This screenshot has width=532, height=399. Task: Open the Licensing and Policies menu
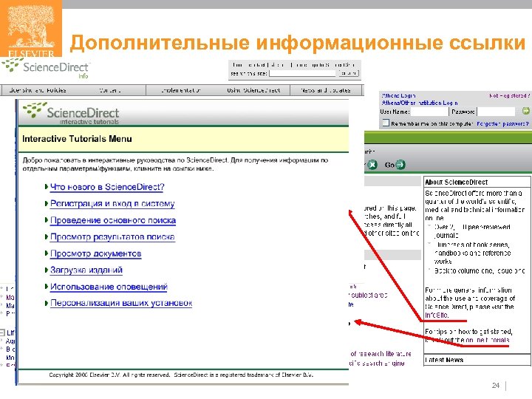pos(38,90)
